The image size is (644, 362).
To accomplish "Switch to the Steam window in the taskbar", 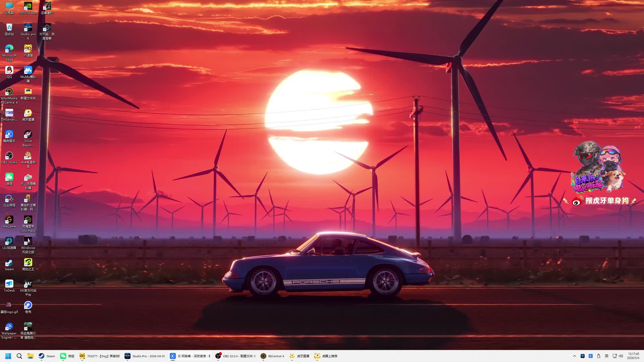I will point(47,356).
